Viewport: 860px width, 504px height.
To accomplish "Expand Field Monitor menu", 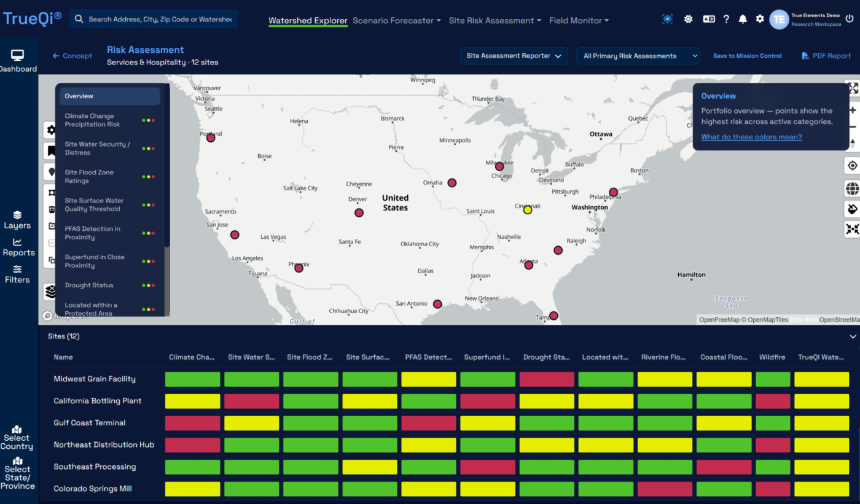I will (x=579, y=20).
